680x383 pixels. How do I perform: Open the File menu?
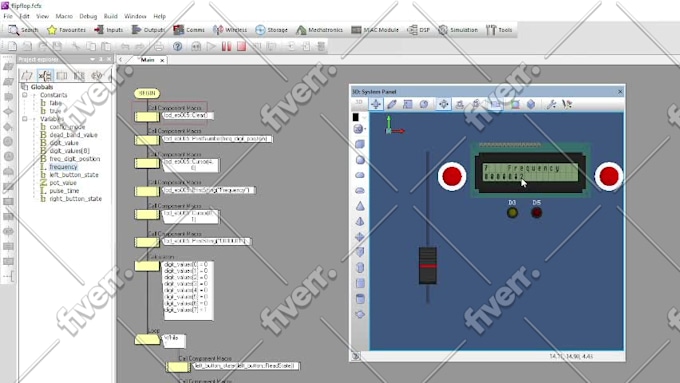pos(8,16)
